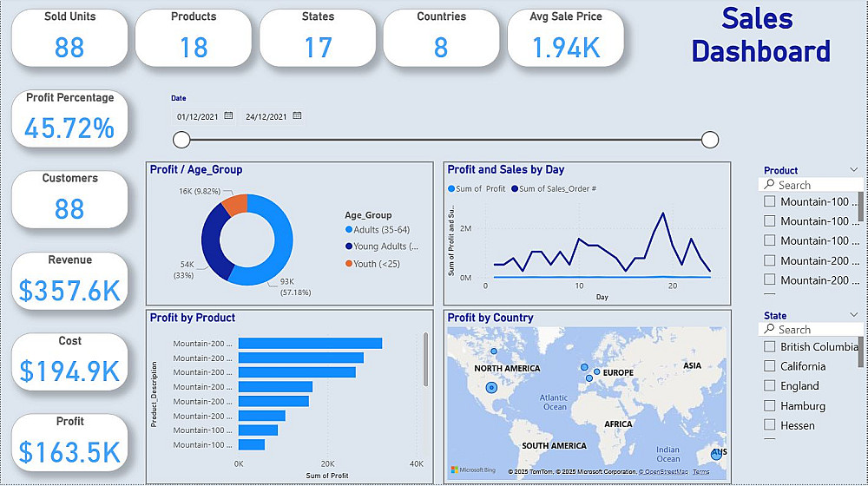Check the second Mountain-100 product checkbox
The height and width of the screenshot is (486, 868).
[x=769, y=220]
